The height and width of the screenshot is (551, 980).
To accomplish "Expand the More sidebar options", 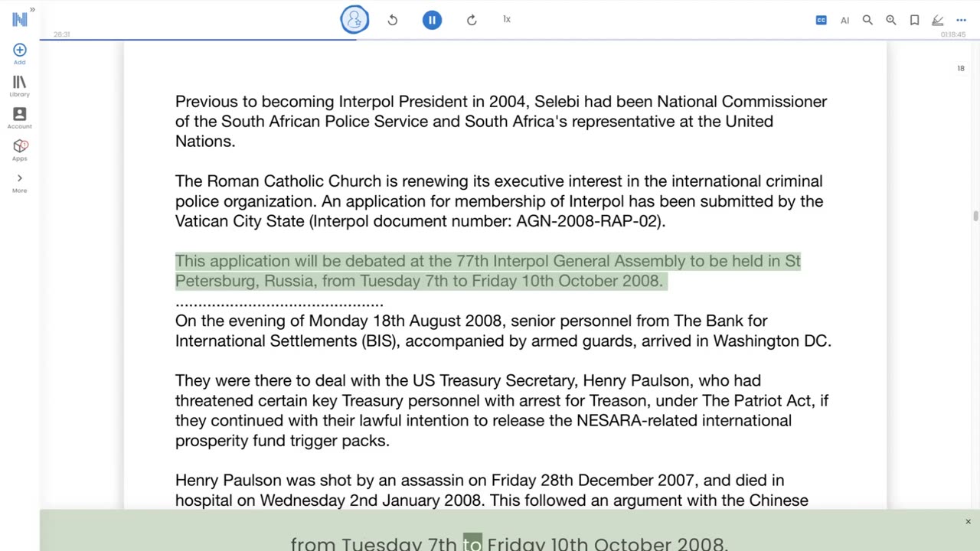I will coord(20,182).
